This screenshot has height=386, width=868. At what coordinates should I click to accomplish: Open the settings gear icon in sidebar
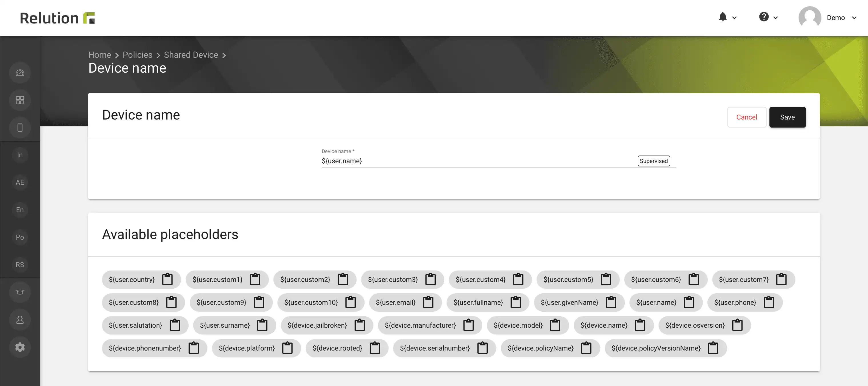point(20,347)
